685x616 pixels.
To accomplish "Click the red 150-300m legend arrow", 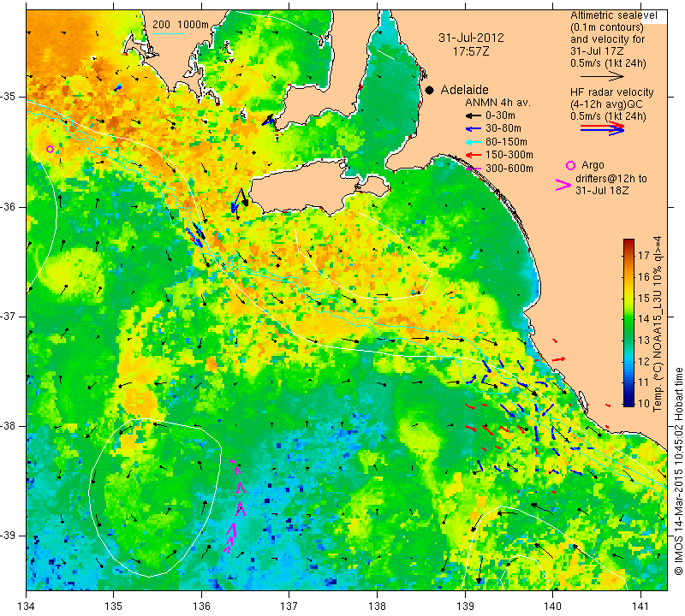I will 474,155.
